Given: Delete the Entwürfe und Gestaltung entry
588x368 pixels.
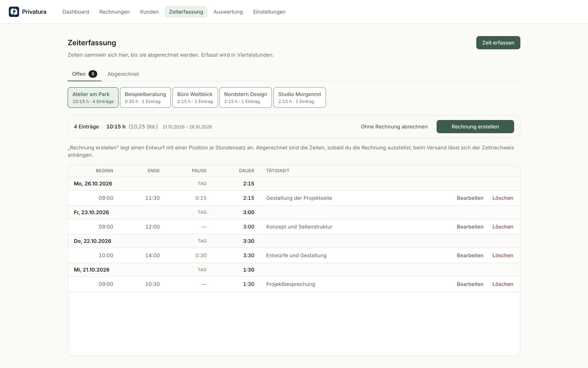Looking at the screenshot, I should [503, 255].
